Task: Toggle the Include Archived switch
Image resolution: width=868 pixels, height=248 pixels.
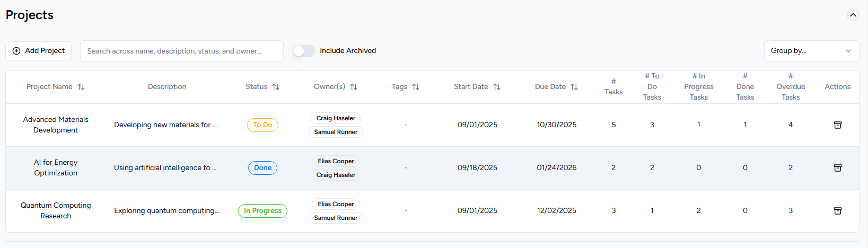Action: pos(304,51)
